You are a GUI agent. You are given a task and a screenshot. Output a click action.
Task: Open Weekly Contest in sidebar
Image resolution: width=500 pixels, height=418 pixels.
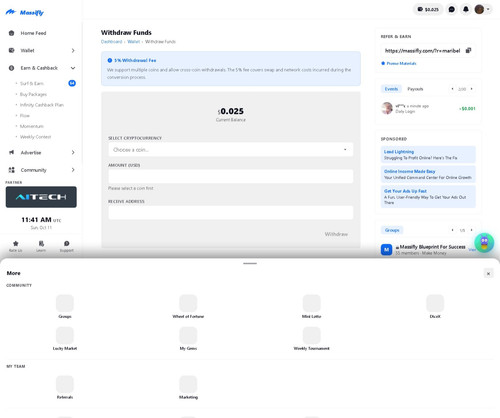tap(35, 137)
